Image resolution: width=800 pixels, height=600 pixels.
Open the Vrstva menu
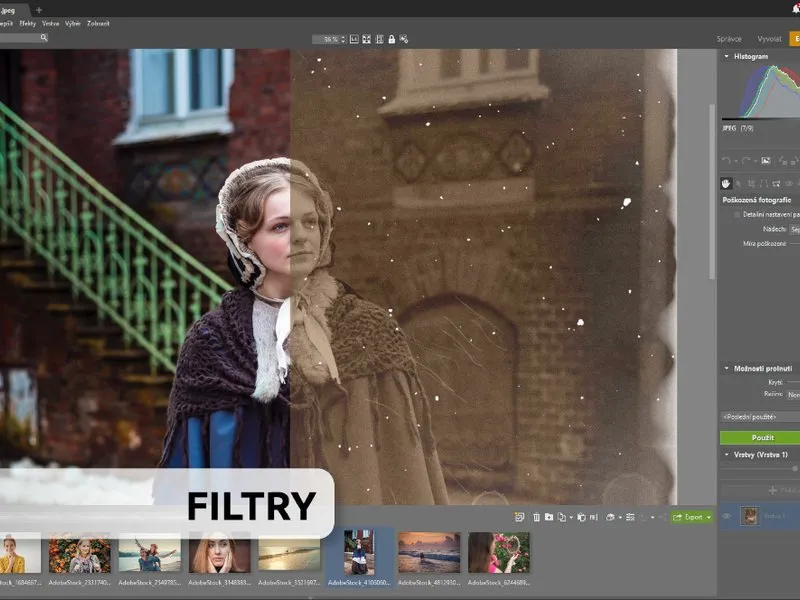(x=51, y=23)
